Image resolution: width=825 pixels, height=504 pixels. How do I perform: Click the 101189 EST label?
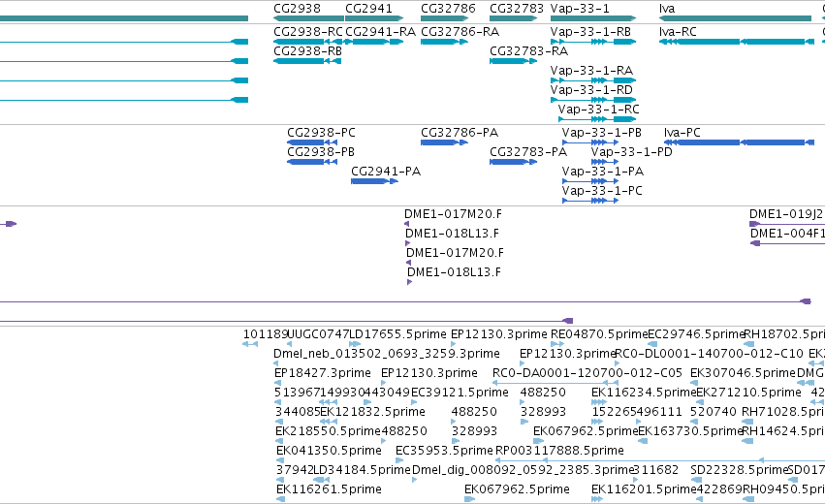click(x=266, y=334)
